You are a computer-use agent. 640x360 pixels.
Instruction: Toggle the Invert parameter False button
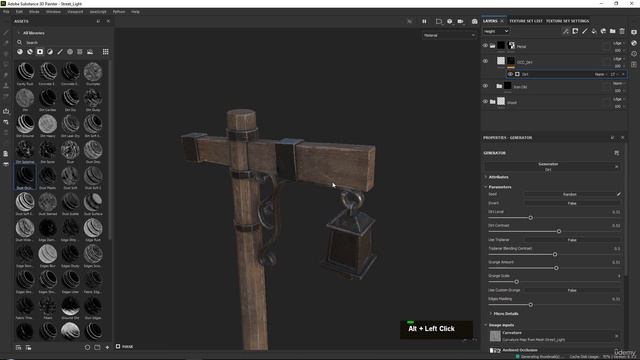[572, 203]
